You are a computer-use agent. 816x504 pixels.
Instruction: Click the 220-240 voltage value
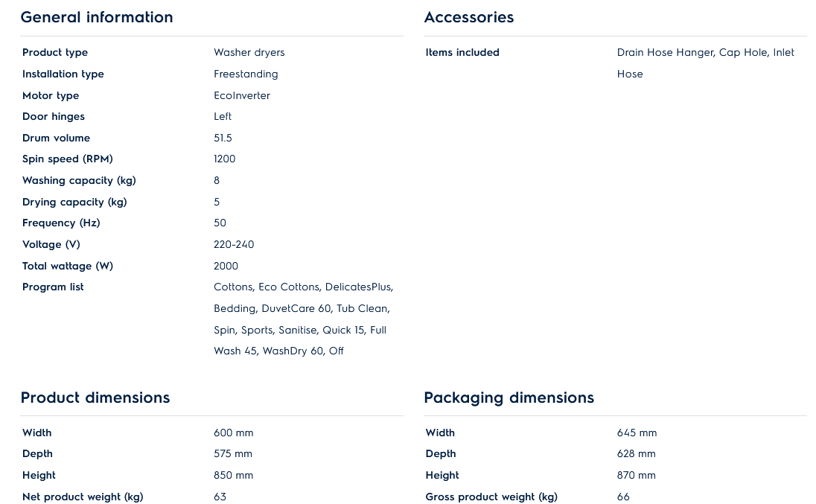234,244
